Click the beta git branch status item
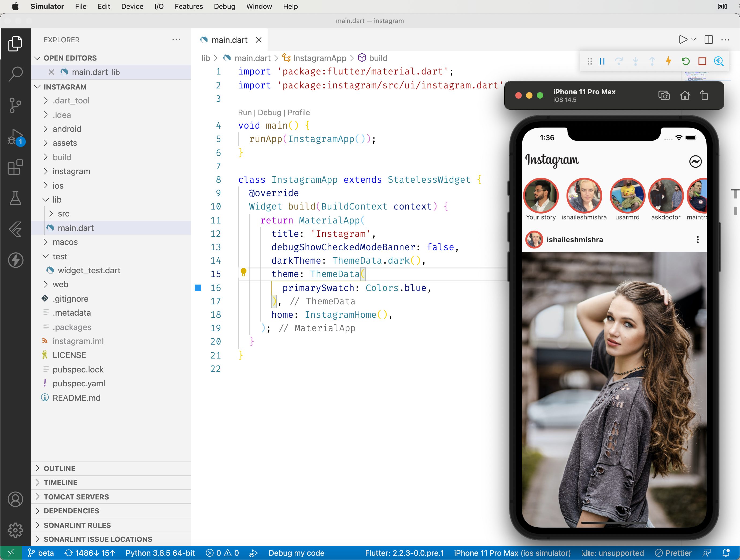The image size is (740, 560). click(41, 553)
